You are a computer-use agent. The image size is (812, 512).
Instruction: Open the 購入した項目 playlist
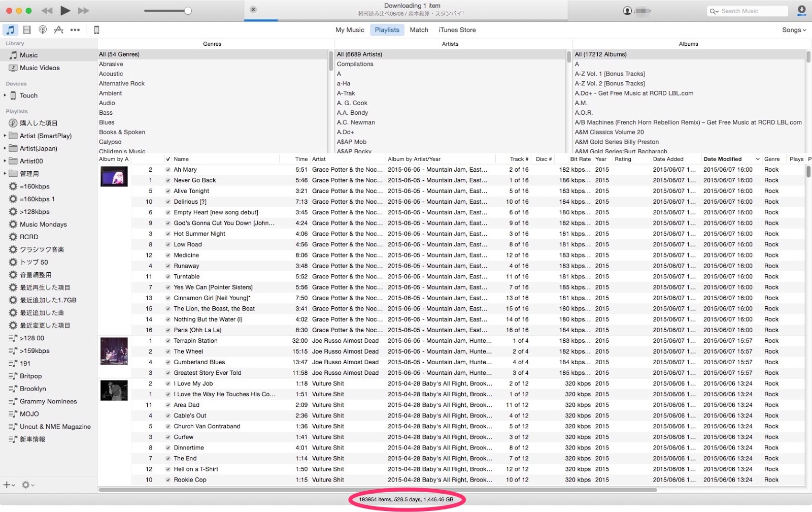pyautogui.click(x=39, y=123)
